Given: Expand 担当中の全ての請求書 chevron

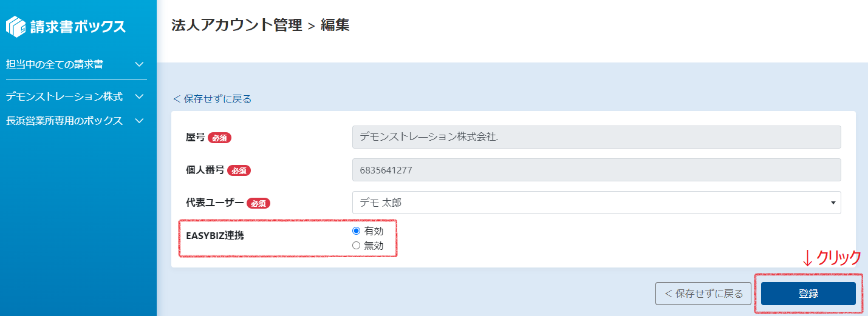Looking at the screenshot, I should click(139, 64).
